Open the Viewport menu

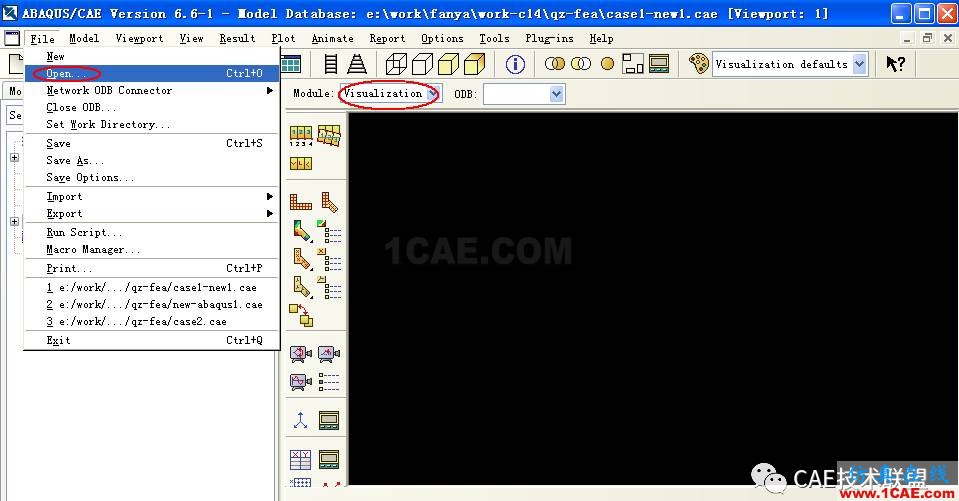tap(139, 39)
